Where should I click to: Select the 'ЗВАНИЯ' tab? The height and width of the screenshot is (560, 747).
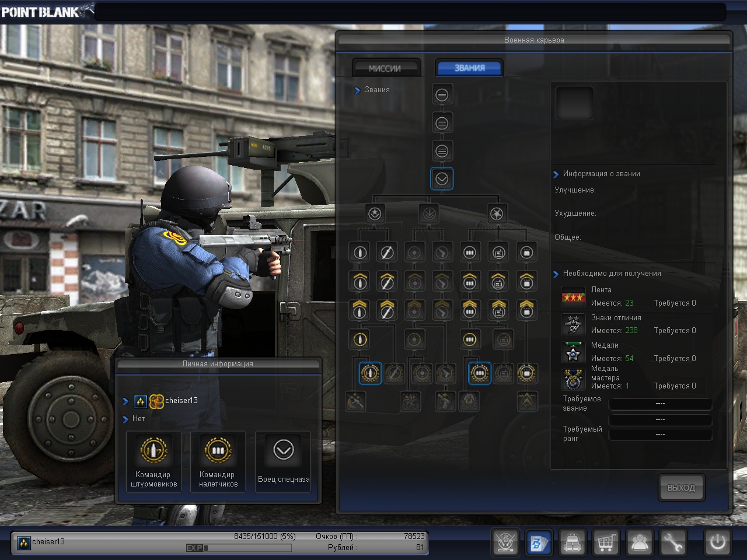pyautogui.click(x=469, y=68)
